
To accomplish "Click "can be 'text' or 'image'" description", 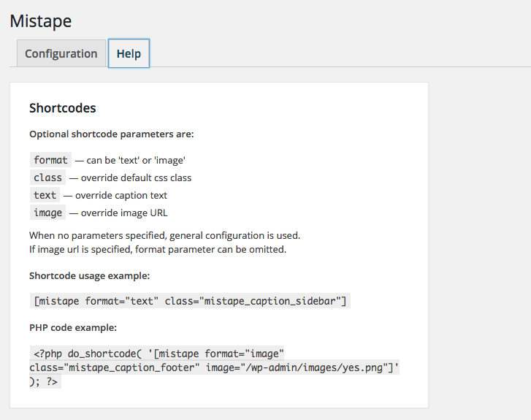I will pyautogui.click(x=136, y=160).
